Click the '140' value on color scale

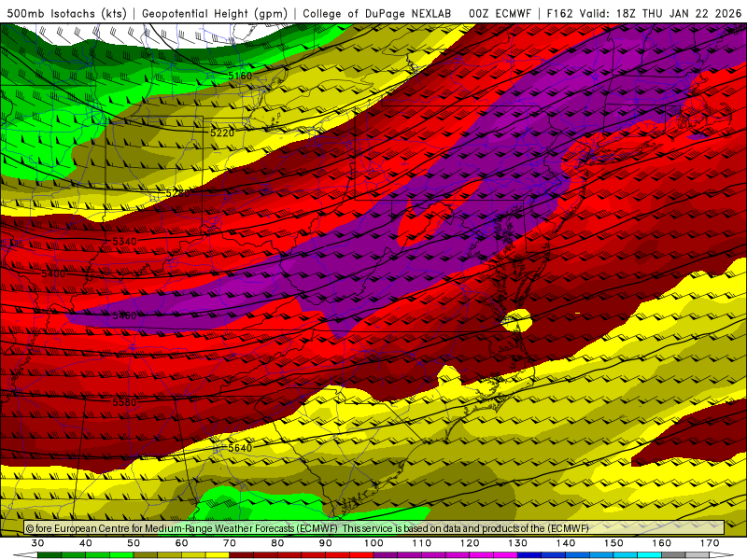[x=566, y=543]
